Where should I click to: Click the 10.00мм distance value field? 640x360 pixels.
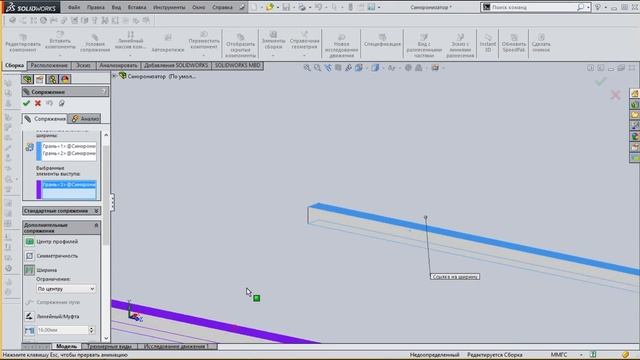click(x=62, y=330)
